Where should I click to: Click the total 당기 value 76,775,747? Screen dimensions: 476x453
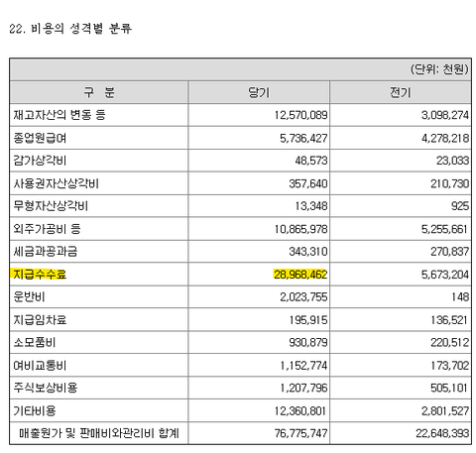tap(300, 433)
